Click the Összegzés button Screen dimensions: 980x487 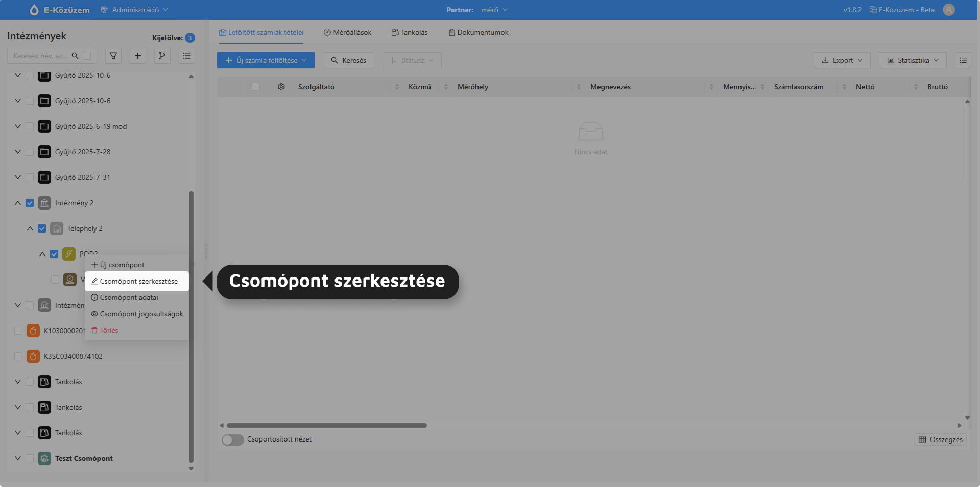[940, 439]
